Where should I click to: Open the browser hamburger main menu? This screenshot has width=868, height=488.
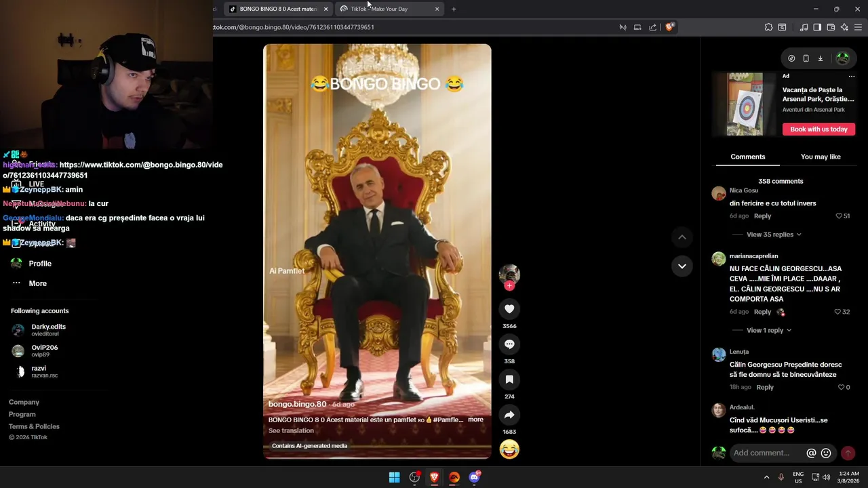(859, 27)
